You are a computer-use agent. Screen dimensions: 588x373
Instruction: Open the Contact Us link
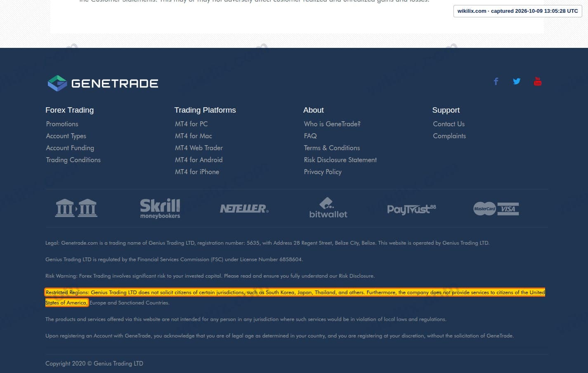pyautogui.click(x=449, y=124)
